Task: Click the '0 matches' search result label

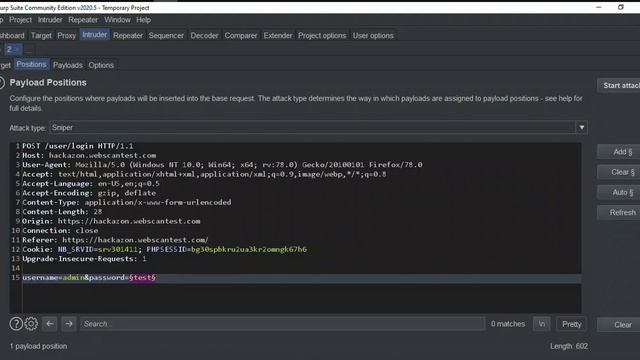Action: 508,324
